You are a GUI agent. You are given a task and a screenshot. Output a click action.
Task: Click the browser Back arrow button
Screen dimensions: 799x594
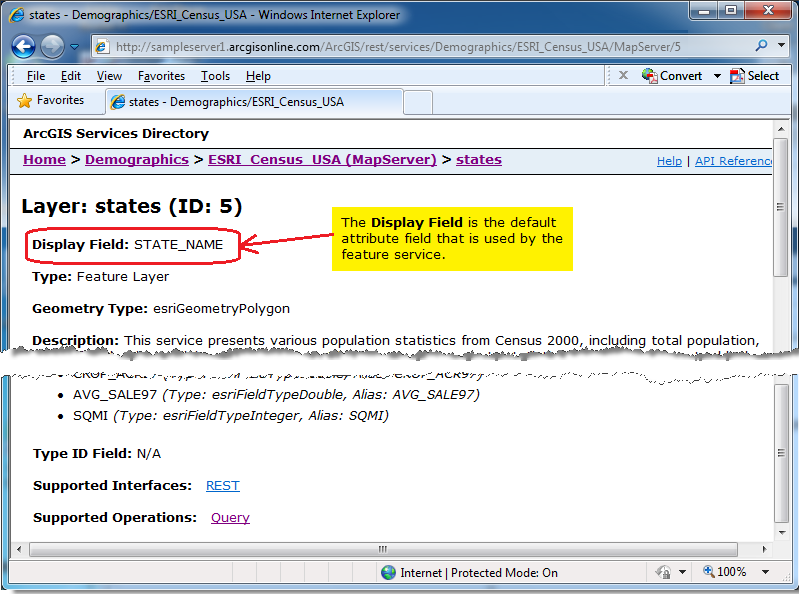pyautogui.click(x=23, y=47)
